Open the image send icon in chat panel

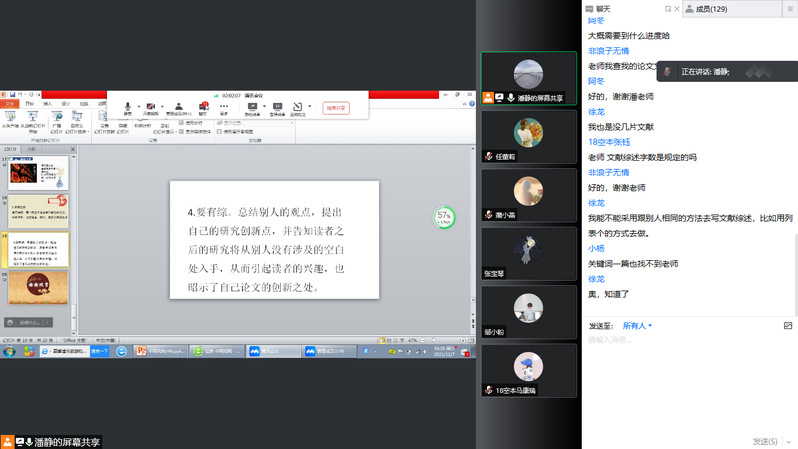788,326
